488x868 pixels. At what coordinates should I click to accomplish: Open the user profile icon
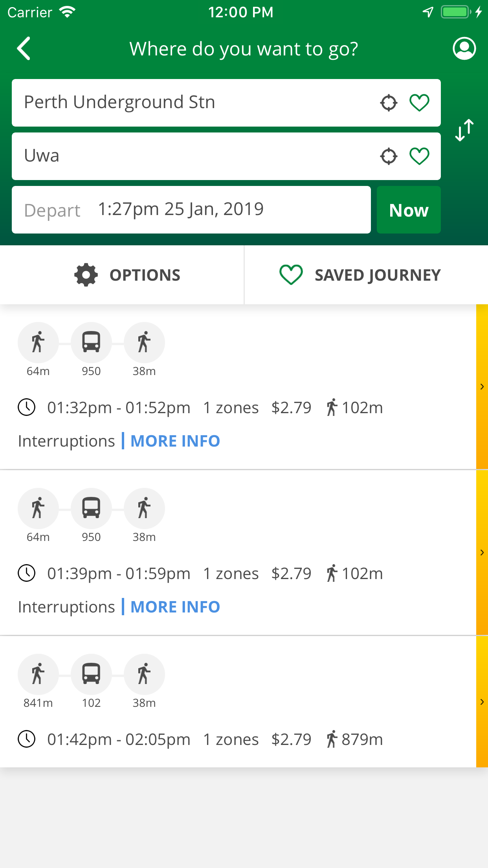464,48
